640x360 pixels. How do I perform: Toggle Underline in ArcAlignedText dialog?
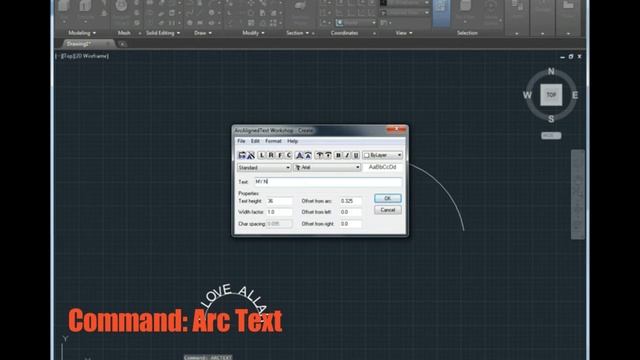coord(356,155)
